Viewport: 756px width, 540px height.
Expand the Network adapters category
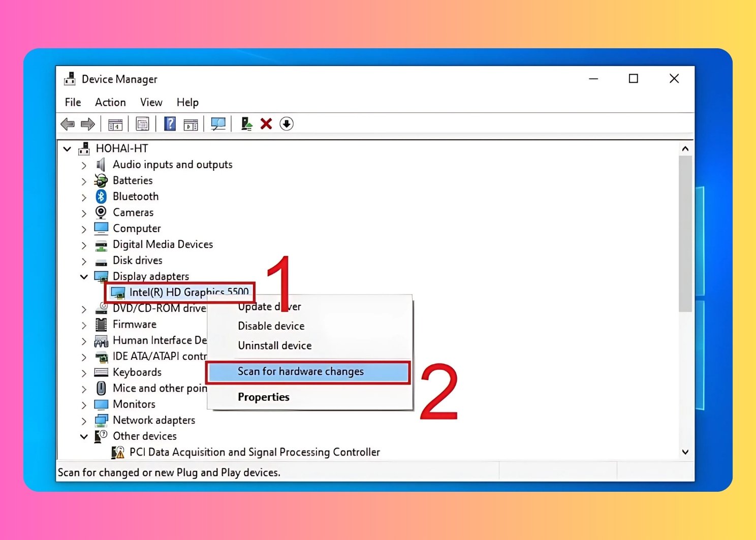[84, 421]
